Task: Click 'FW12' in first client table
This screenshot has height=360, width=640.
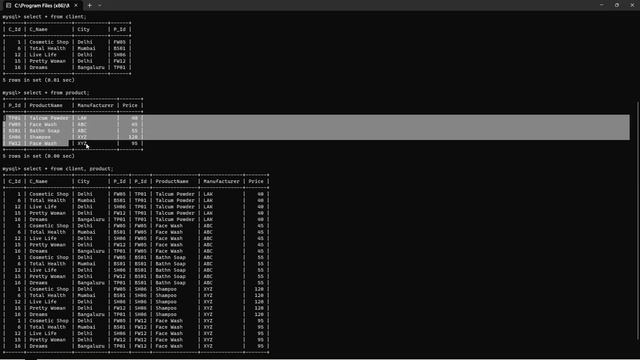Action: (120, 61)
